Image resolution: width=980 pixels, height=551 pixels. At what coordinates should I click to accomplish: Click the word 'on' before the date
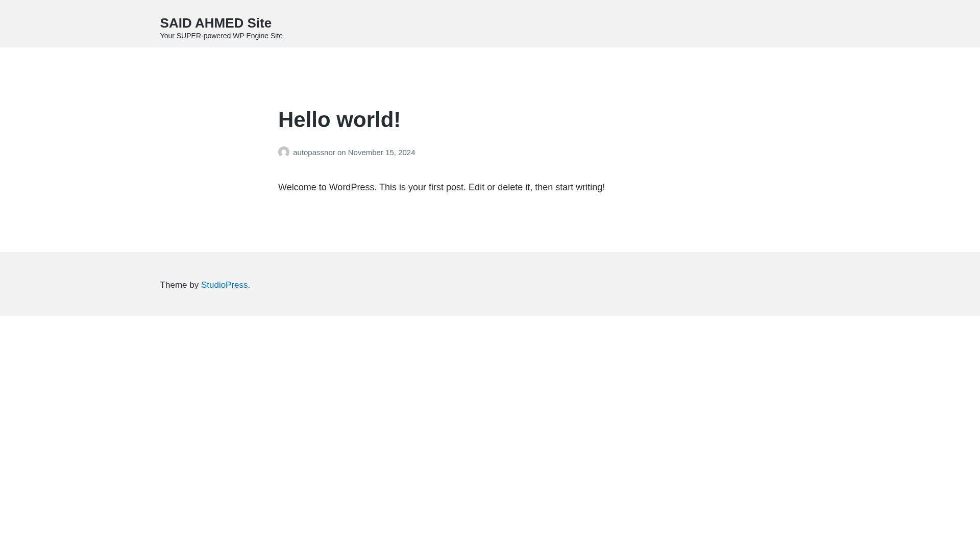point(341,153)
